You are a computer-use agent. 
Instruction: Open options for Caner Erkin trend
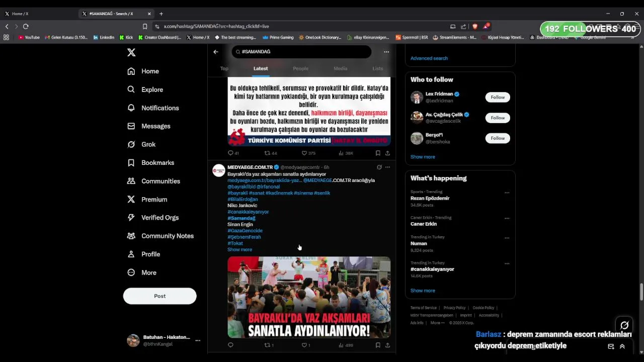click(x=507, y=218)
